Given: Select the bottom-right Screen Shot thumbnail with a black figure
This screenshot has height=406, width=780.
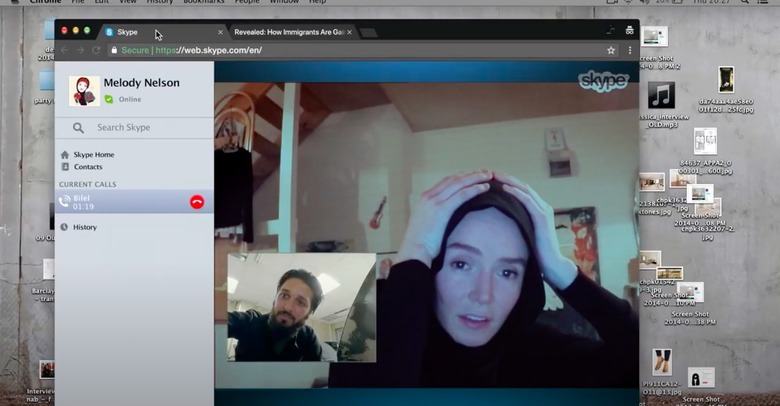Looking at the screenshot, I should [x=701, y=378].
